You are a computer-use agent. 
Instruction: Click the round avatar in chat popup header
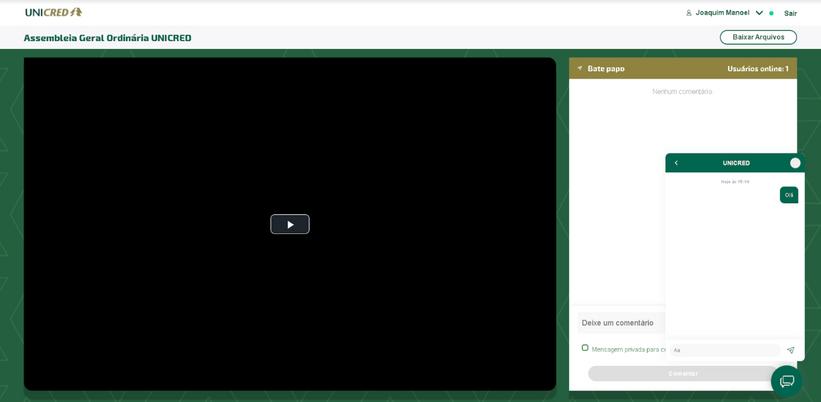pyautogui.click(x=795, y=163)
